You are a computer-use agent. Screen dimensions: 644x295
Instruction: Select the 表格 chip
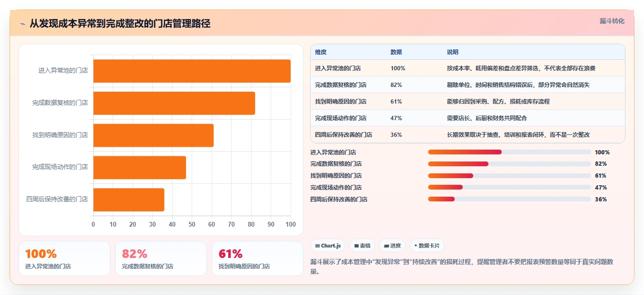tap(362, 246)
